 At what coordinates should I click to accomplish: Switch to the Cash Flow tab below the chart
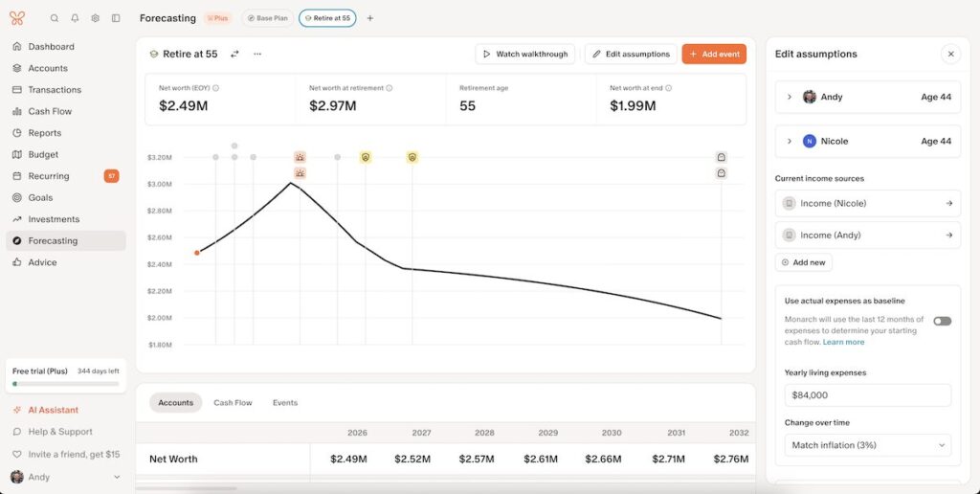tap(233, 403)
